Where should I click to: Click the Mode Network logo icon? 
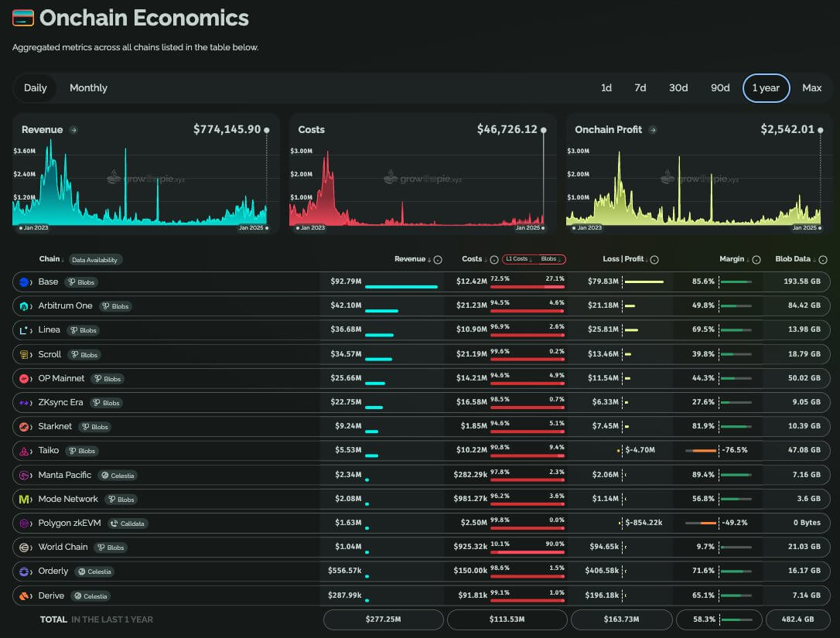click(x=24, y=500)
